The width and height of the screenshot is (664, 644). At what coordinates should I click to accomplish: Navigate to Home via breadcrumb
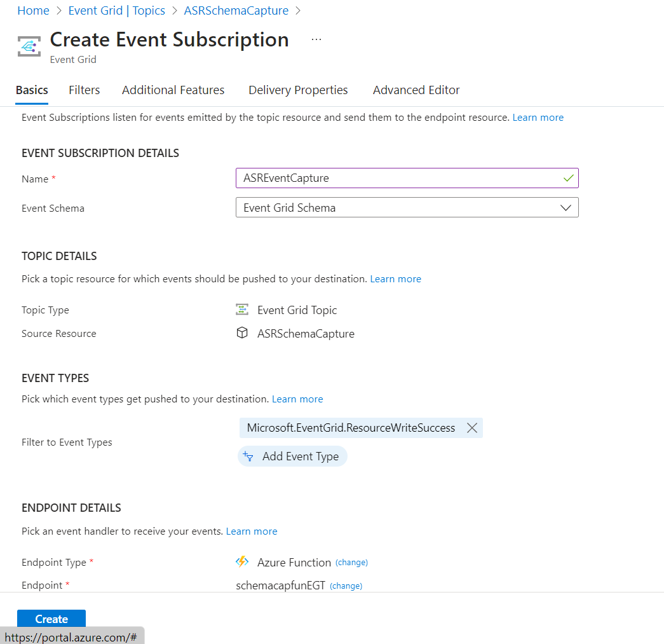coord(33,10)
